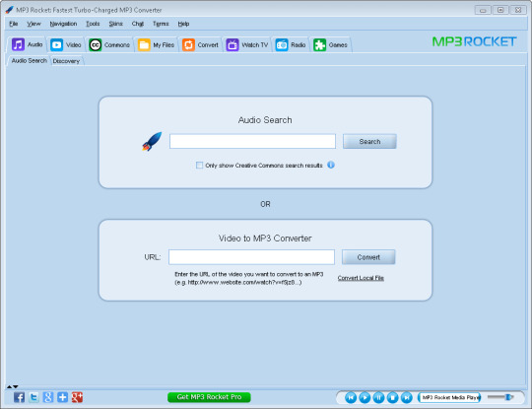This screenshot has width=532, height=409.
Task: Open the Games puzzle icon
Action: coord(319,44)
